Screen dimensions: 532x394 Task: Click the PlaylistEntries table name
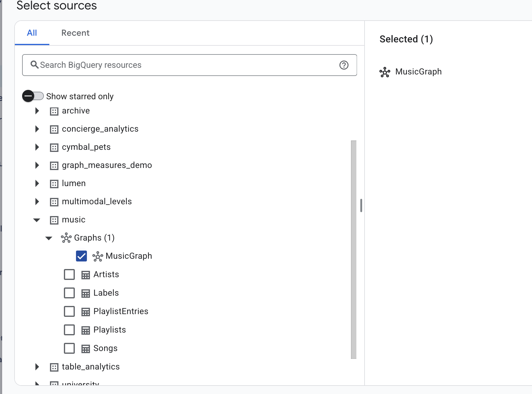(x=121, y=311)
